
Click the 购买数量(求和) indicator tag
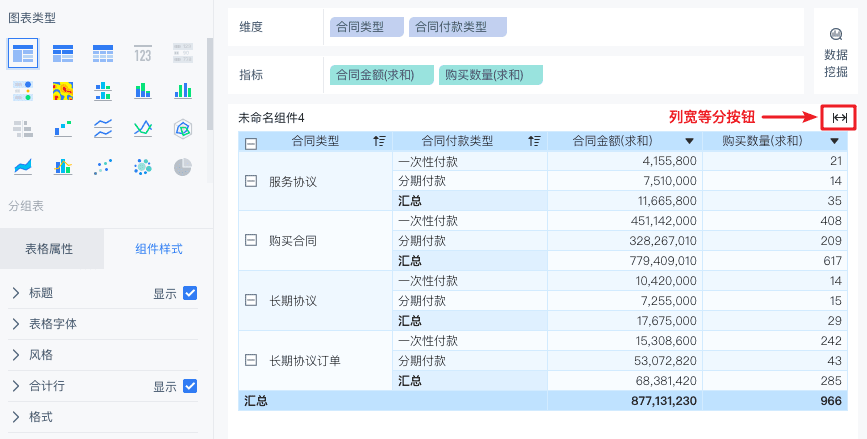[x=490, y=74]
